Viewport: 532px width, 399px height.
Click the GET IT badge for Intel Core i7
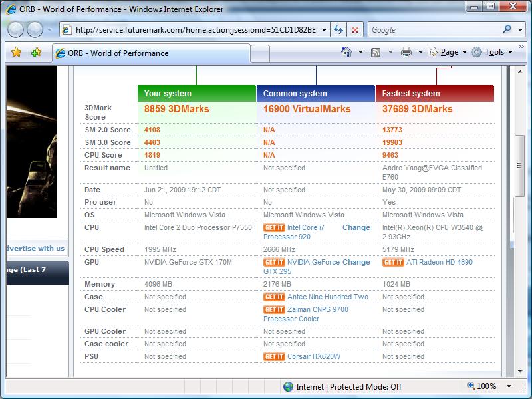(x=274, y=227)
